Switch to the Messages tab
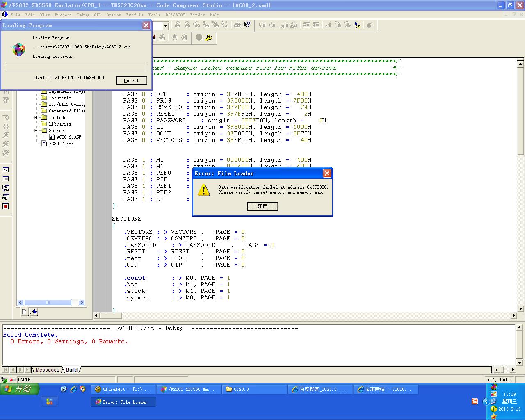Screen dimensions: 525x420 pos(47,370)
